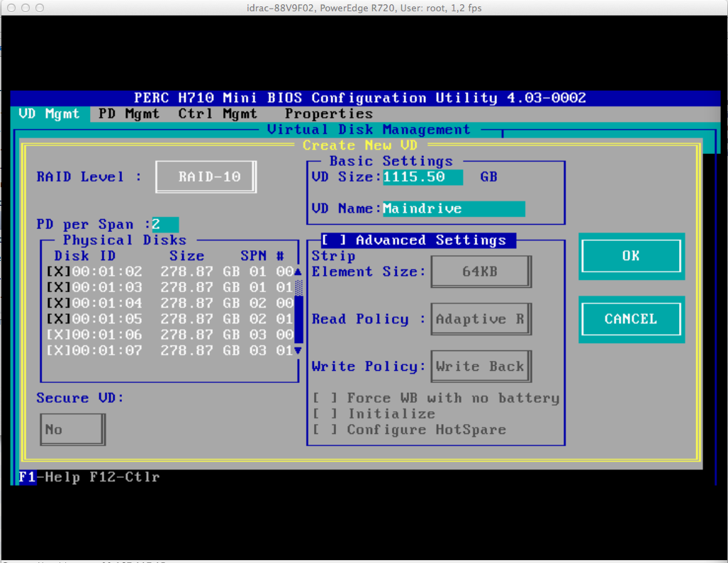Open the Write Policy dropdown
The height and width of the screenshot is (563, 728).
(x=481, y=367)
